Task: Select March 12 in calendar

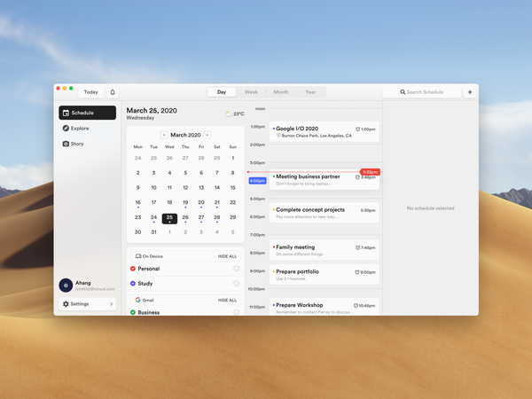Action: click(x=185, y=188)
